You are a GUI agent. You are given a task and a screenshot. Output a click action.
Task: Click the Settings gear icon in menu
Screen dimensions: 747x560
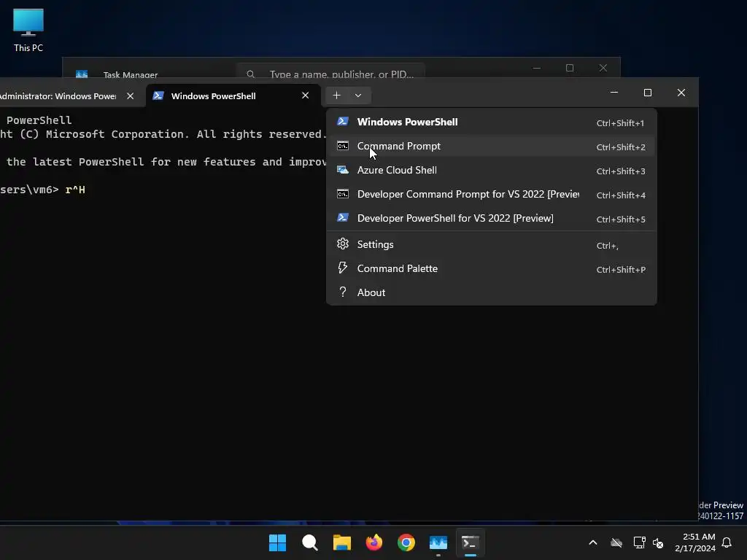point(343,244)
